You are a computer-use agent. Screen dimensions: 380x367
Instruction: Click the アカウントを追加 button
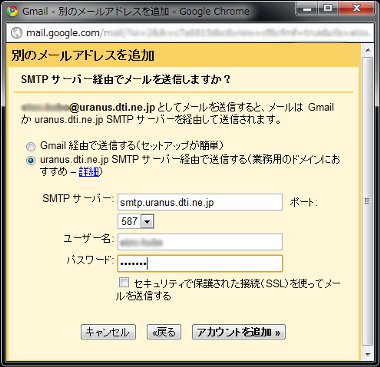tap(239, 332)
